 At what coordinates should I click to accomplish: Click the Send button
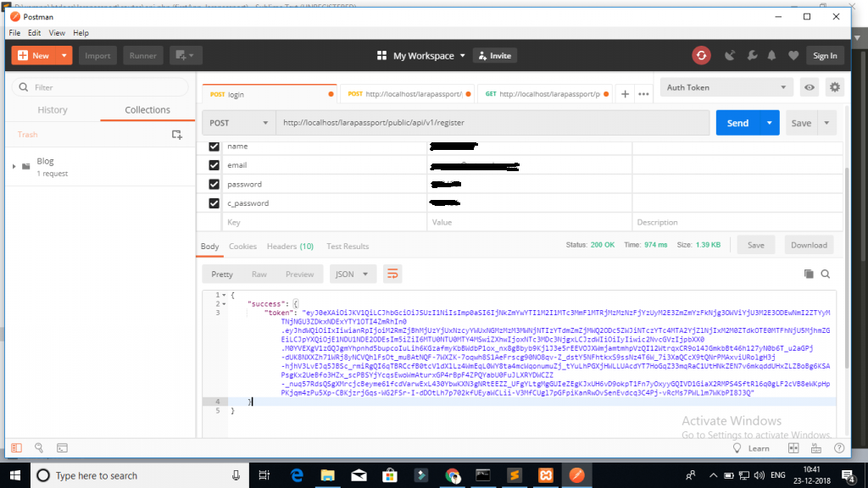[x=737, y=123]
